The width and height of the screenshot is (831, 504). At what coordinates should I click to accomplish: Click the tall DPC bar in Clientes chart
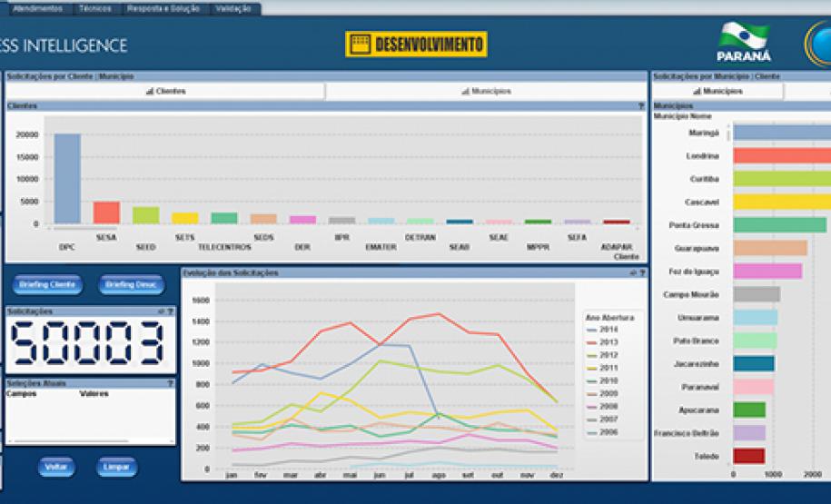click(67, 178)
